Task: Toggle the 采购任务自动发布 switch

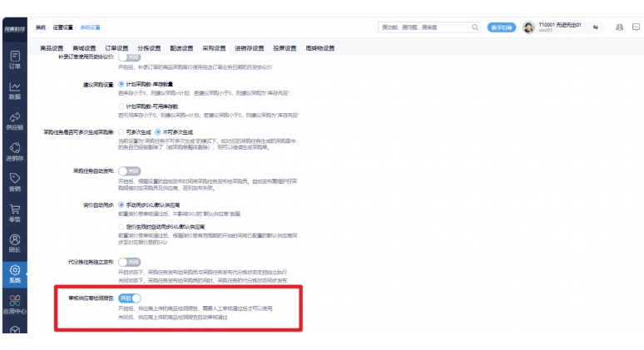Action: pos(129,171)
